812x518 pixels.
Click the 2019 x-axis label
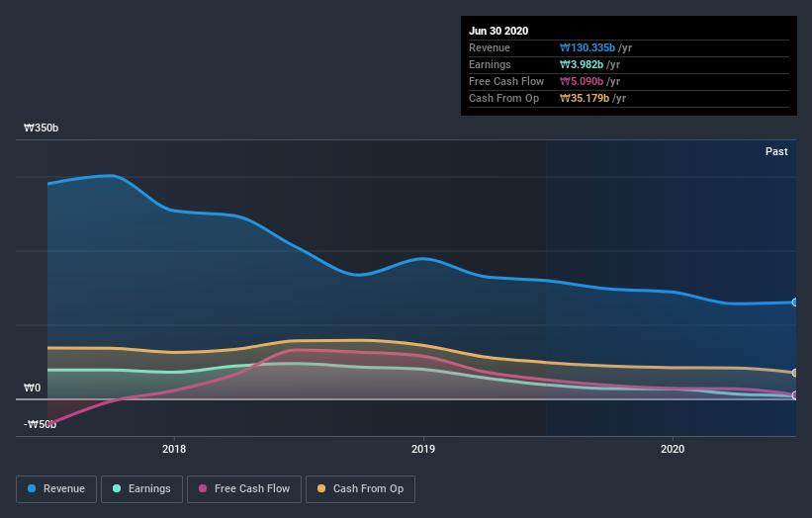pyautogui.click(x=423, y=449)
